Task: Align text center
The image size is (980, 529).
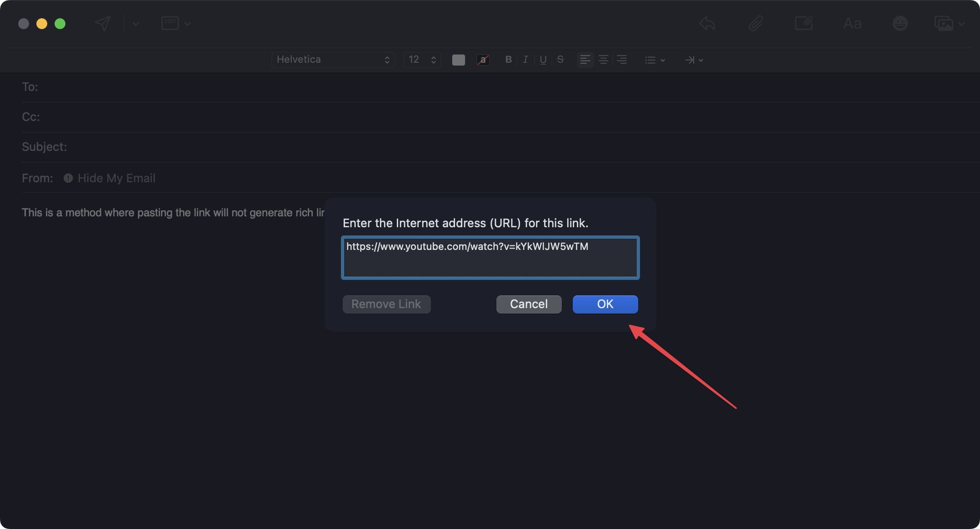Action: click(x=604, y=60)
